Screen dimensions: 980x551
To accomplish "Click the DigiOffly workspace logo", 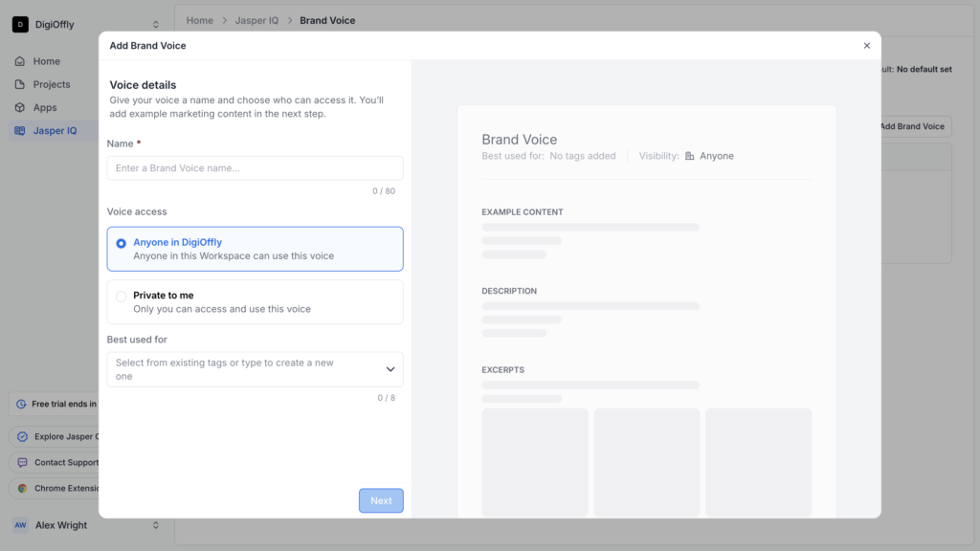I will pos(21,23).
